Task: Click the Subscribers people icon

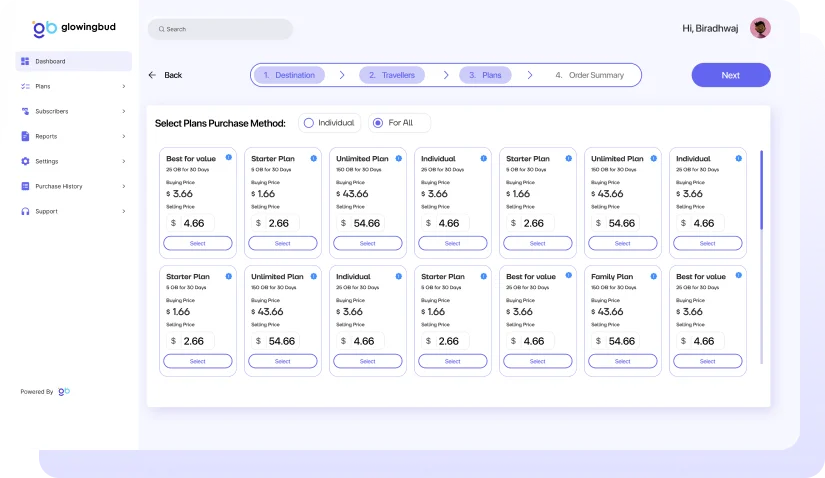Action: pos(25,111)
